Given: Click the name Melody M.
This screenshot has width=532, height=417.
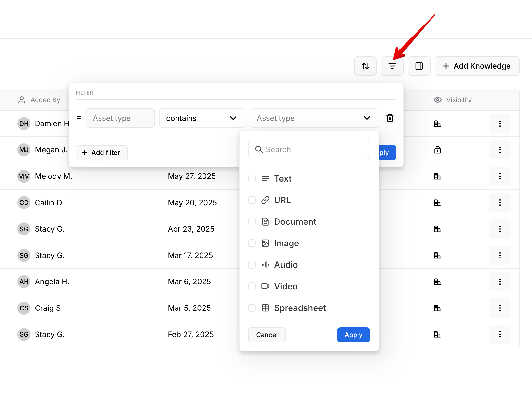Looking at the screenshot, I should pyautogui.click(x=53, y=176).
